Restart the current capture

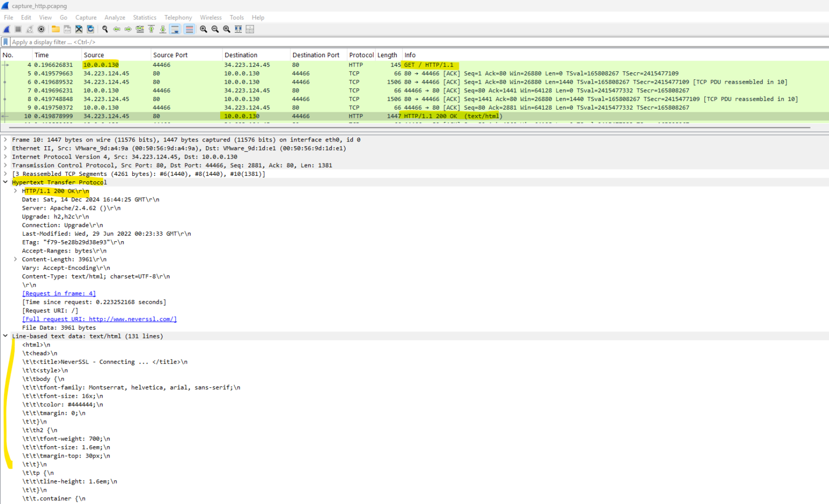coord(29,29)
